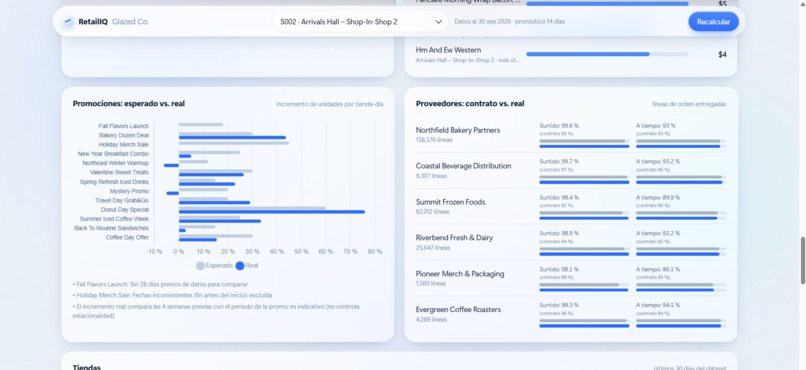806x370 pixels.
Task: Click the '1,589 líneas' count
Action: [x=431, y=284]
